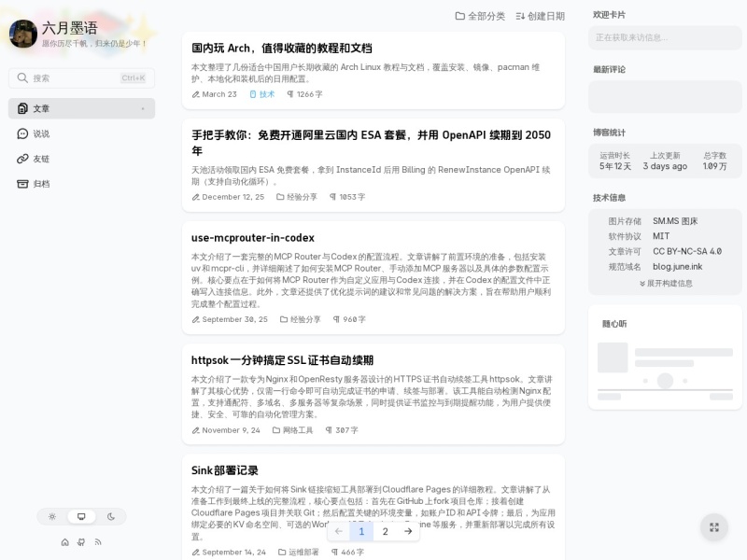Click the 5年12天 uptime value
Viewport: 747px width, 560px height.
click(615, 166)
